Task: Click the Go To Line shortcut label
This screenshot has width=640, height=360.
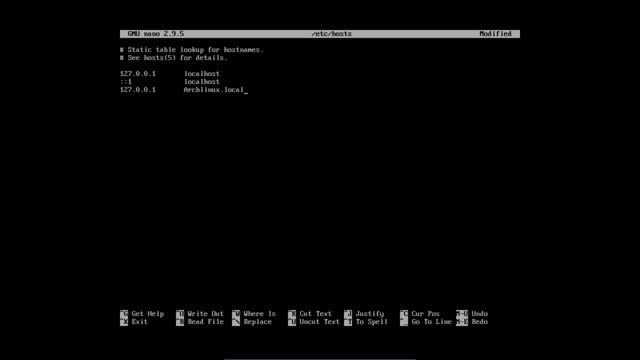Action: coord(431,322)
